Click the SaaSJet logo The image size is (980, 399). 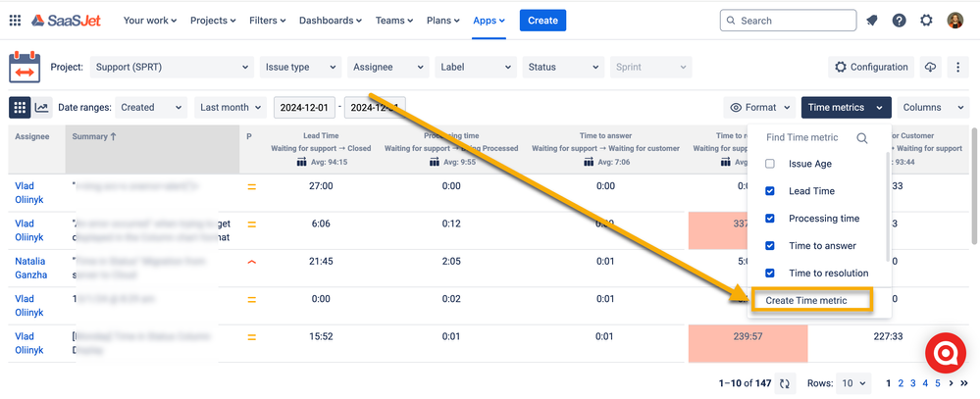[x=66, y=21]
